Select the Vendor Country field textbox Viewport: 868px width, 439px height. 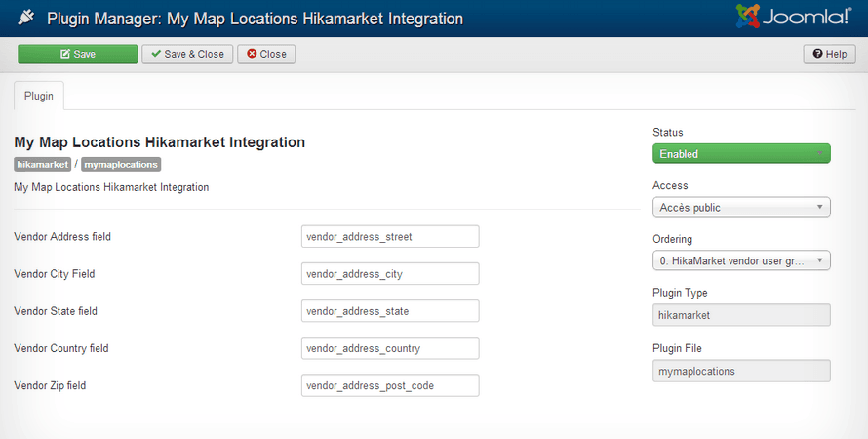pos(390,348)
